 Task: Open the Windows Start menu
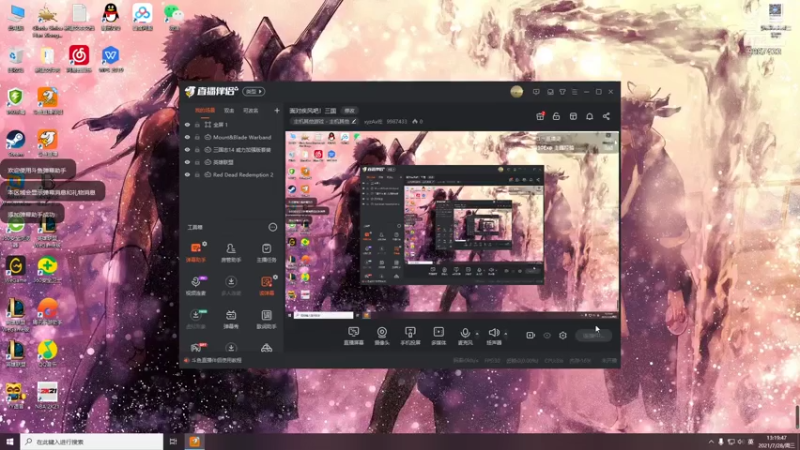pyautogui.click(x=9, y=442)
